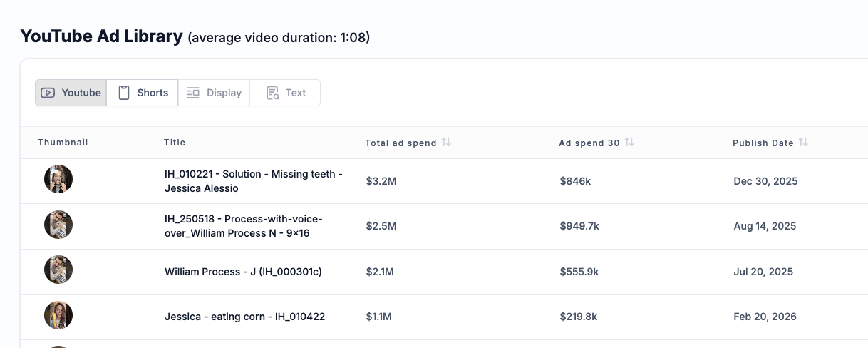
Task: Open the William Process - J (IH_000301c) title
Action: pos(243,272)
